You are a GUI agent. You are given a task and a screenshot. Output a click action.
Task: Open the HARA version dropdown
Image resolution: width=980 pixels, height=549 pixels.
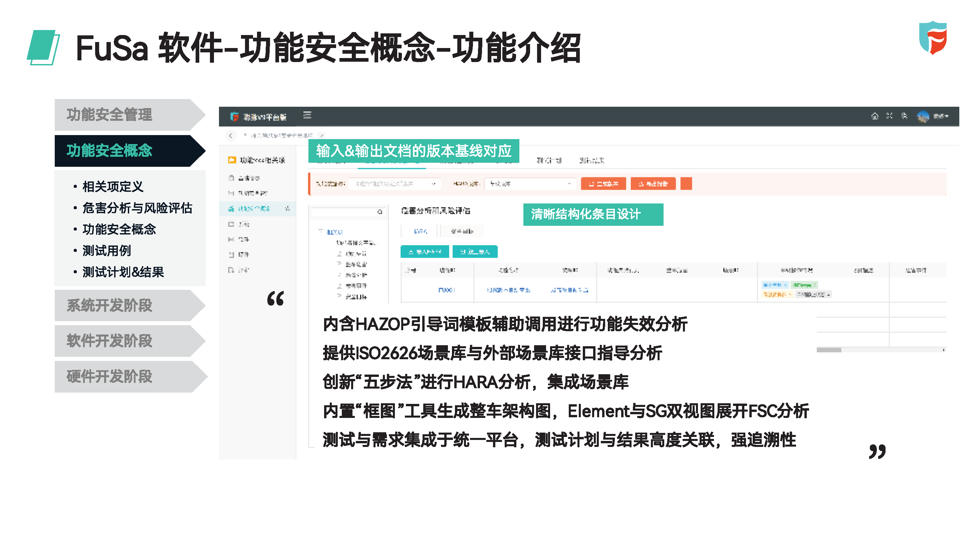530,184
